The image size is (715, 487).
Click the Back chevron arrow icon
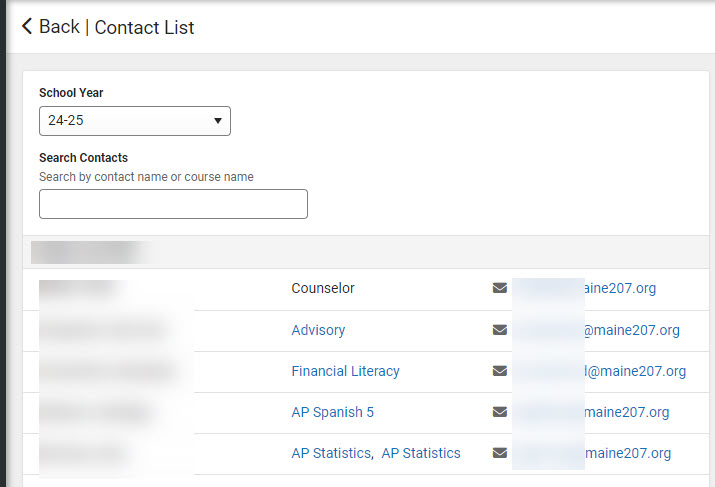click(x=27, y=26)
